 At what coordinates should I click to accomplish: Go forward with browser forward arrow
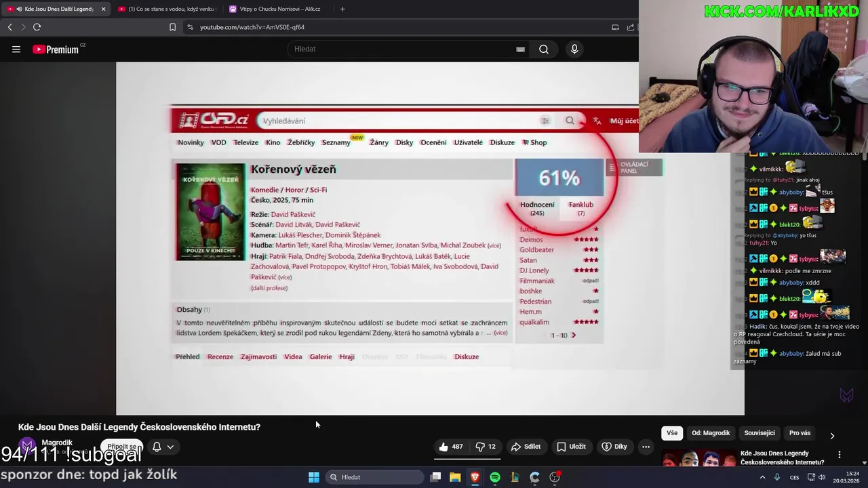pyautogui.click(x=23, y=27)
